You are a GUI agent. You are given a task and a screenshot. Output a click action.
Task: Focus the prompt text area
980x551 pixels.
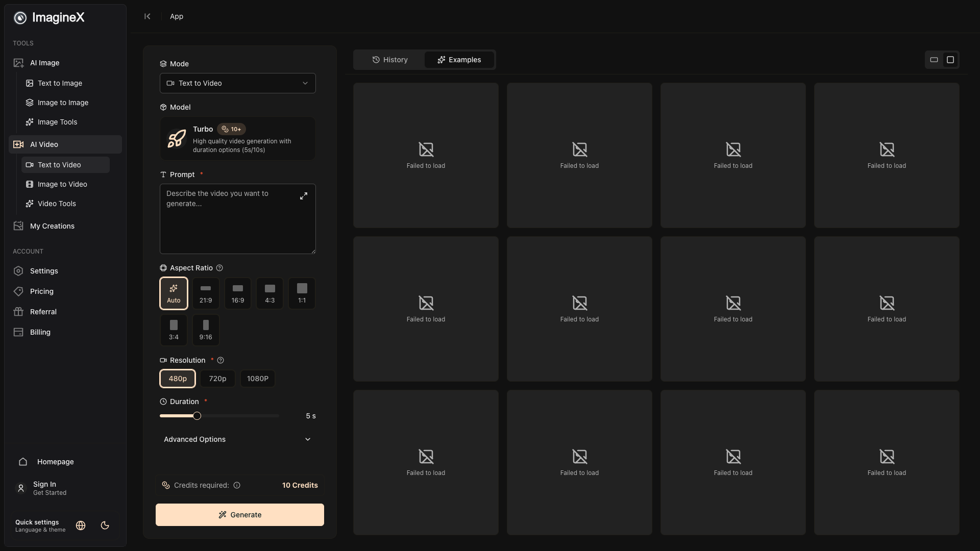pos(238,219)
